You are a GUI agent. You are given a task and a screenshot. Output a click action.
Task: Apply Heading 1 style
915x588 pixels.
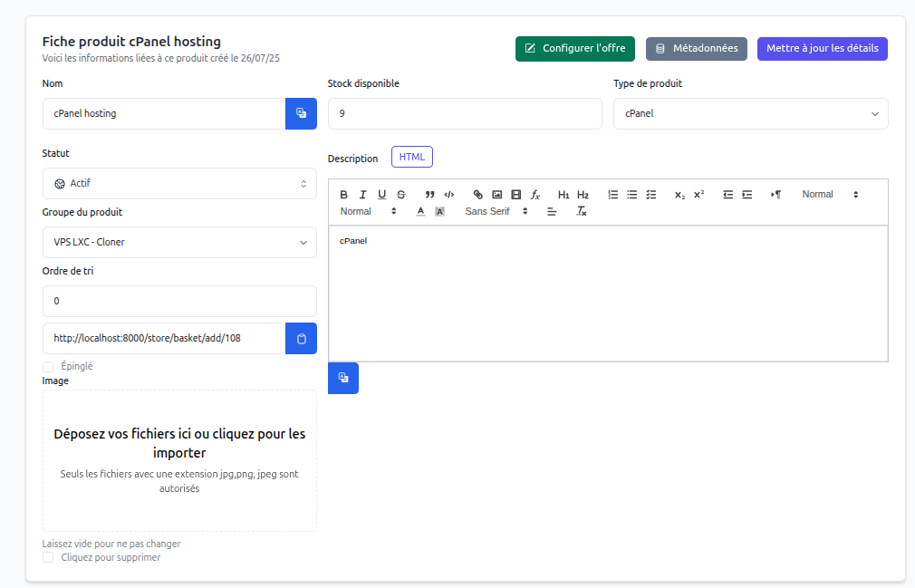point(563,195)
